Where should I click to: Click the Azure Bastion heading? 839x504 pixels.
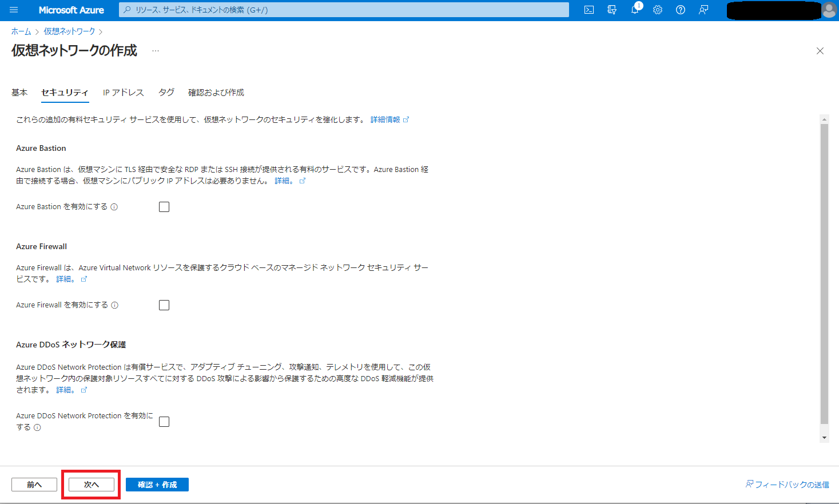[x=41, y=148]
